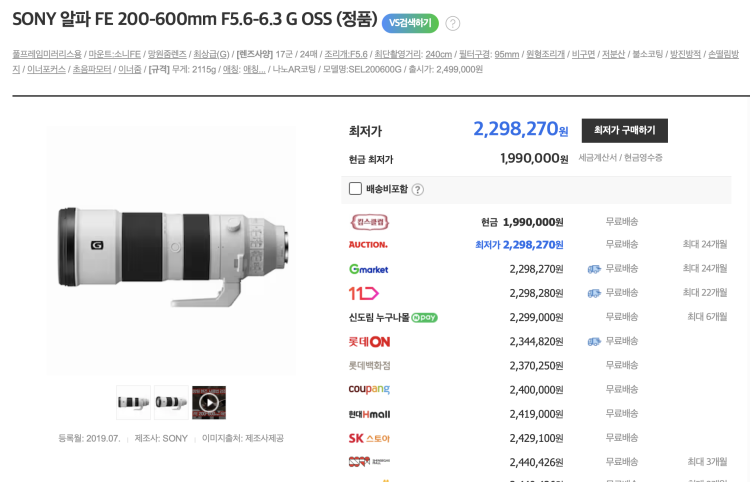Click the Auction seller logo
This screenshot has height=482, width=750.
click(367, 245)
